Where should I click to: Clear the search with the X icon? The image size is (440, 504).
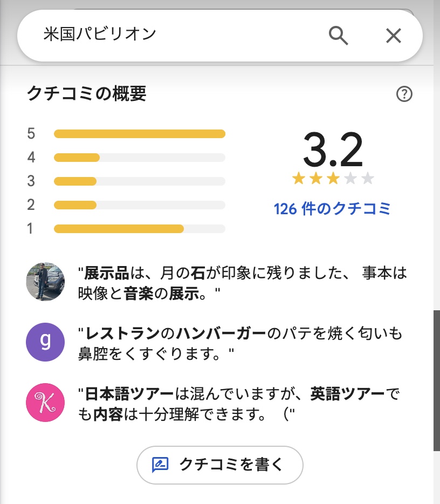click(x=394, y=36)
